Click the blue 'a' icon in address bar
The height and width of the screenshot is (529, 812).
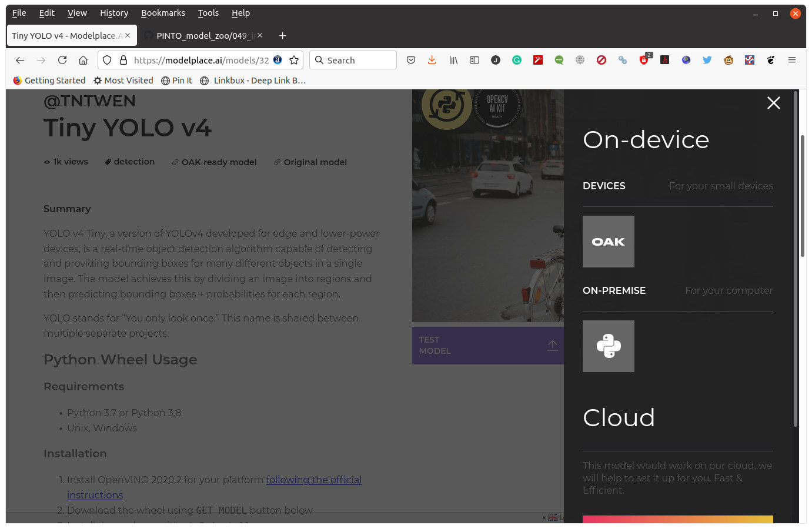[x=278, y=59]
